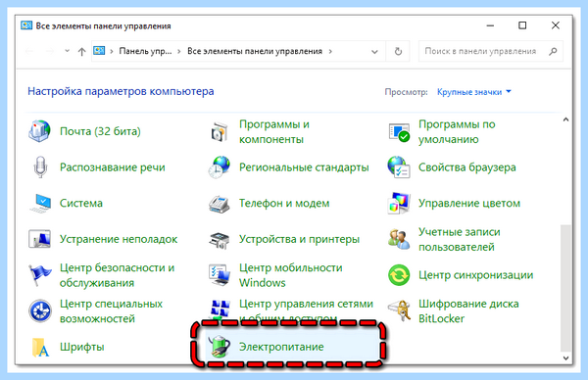This screenshot has width=588, height=380.
Task: Maximize the control panel window
Action: (522, 25)
